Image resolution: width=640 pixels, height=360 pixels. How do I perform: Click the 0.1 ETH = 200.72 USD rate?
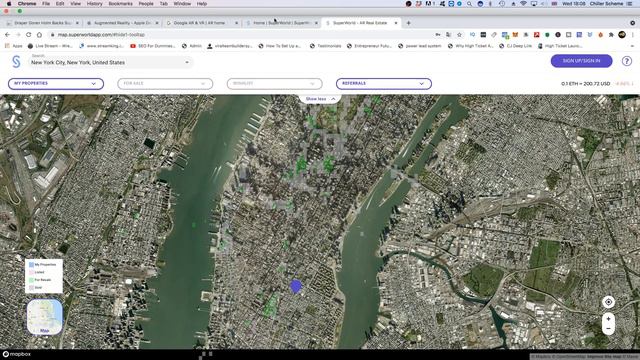[x=585, y=84]
